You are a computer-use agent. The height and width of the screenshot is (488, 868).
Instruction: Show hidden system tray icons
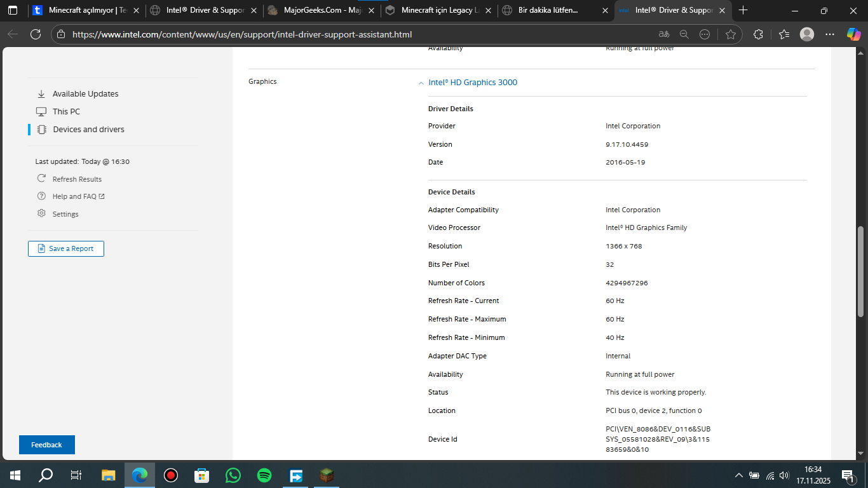[x=738, y=475]
